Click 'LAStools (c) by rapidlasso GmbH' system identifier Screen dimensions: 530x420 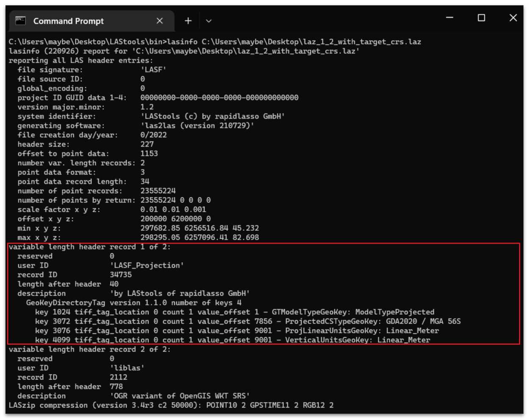(x=213, y=116)
